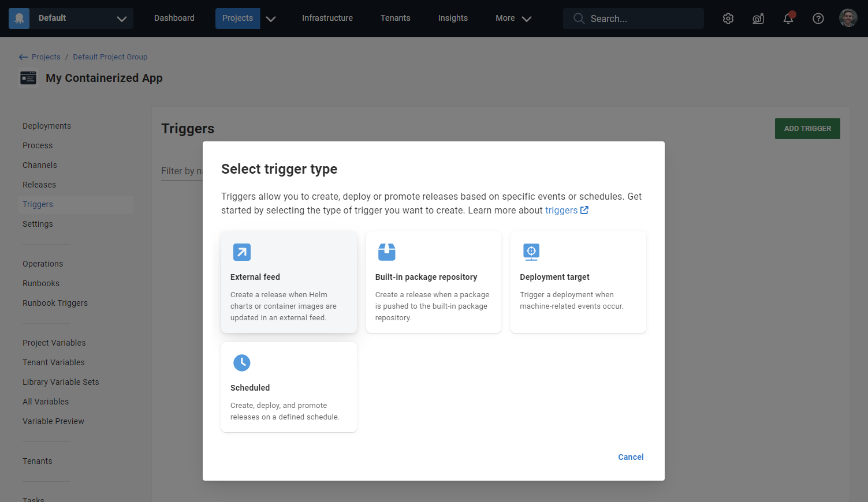Expand the Projects navigation chevron
Viewport: 868px width, 502px height.
pyautogui.click(x=270, y=18)
